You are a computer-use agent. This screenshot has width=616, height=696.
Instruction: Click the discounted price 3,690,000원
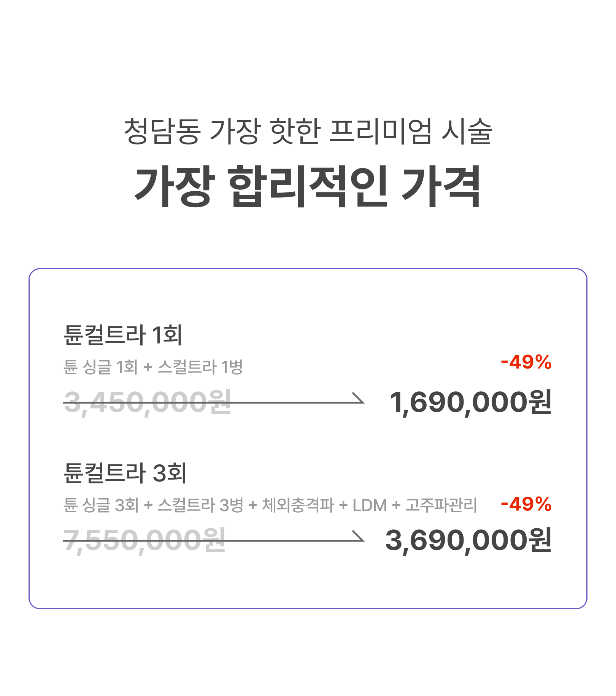coord(468,540)
